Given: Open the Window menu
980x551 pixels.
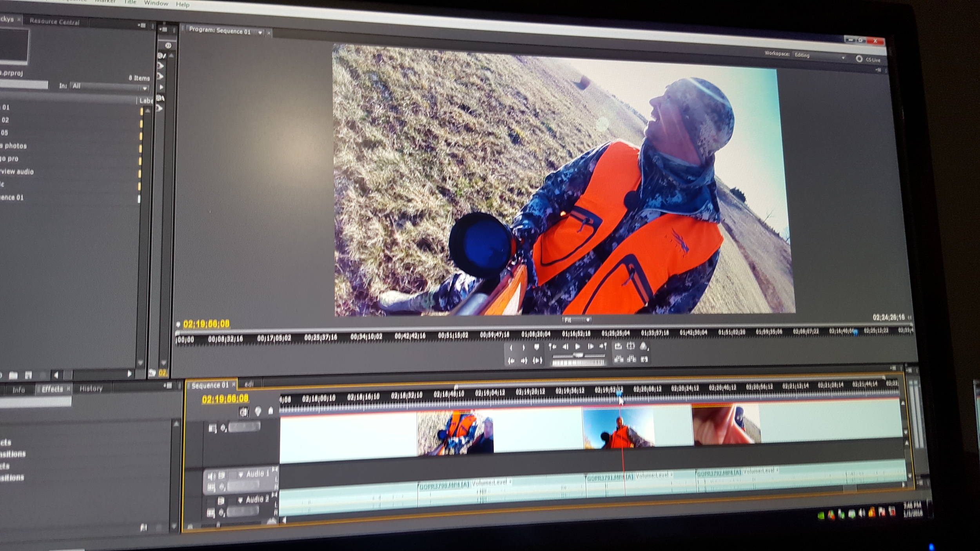Looking at the screenshot, I should pos(156,3).
